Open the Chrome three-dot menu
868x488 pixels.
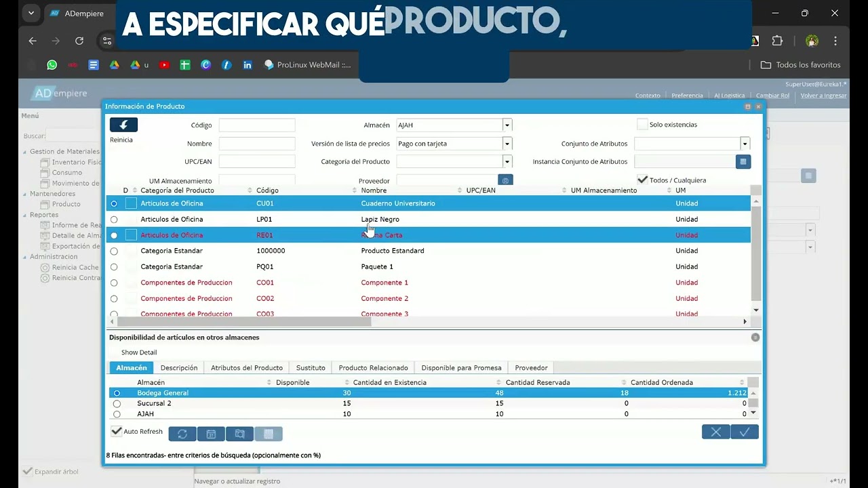837,41
